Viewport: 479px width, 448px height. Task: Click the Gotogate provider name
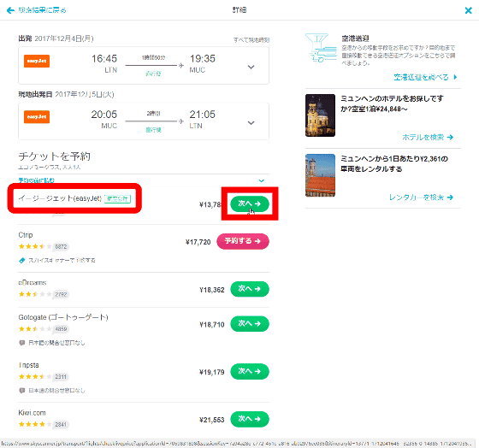point(63,317)
